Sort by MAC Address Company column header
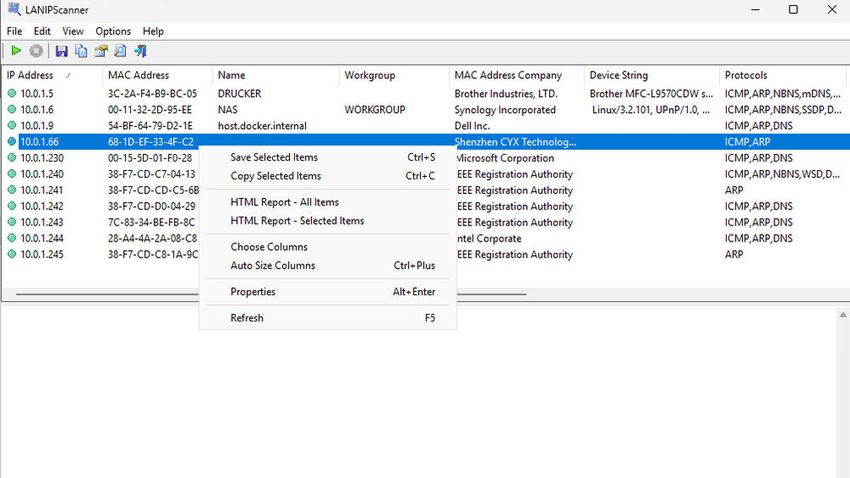The image size is (850, 478). pos(517,75)
